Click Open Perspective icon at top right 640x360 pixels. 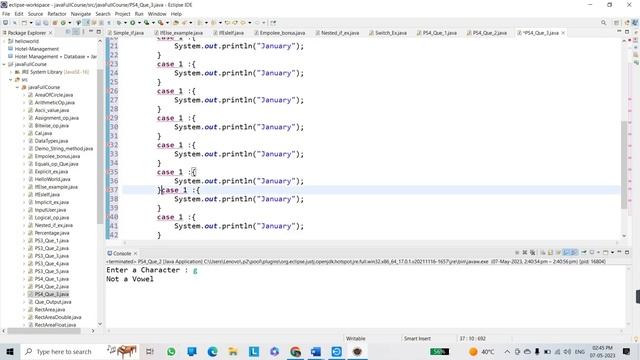pos(616,23)
